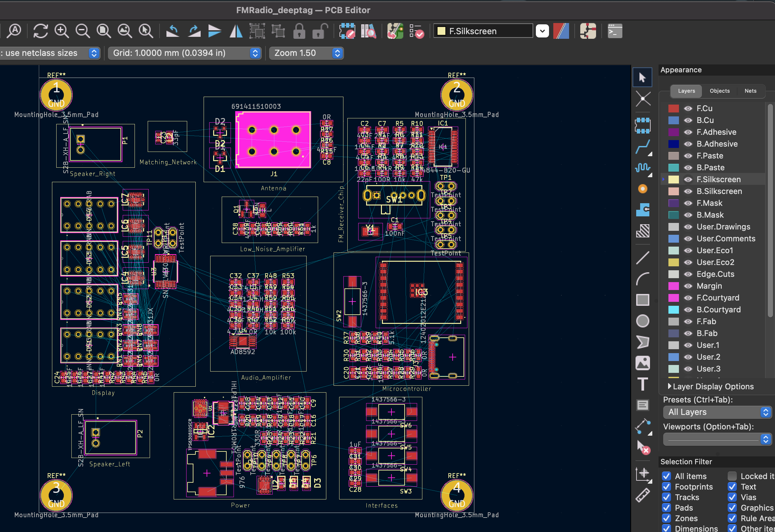This screenshot has width=775, height=532.
Task: Select the Draw Line tool
Action: [x=643, y=258]
